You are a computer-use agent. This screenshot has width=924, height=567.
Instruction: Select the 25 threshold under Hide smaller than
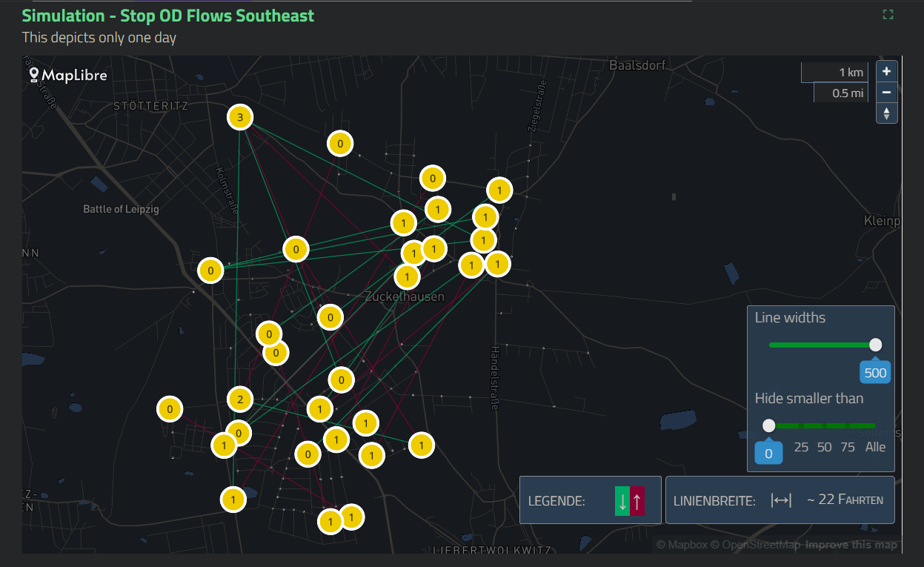(x=801, y=447)
